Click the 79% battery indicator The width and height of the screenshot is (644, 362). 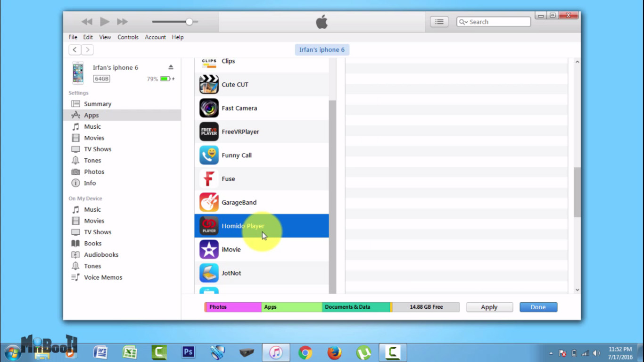pos(160,79)
